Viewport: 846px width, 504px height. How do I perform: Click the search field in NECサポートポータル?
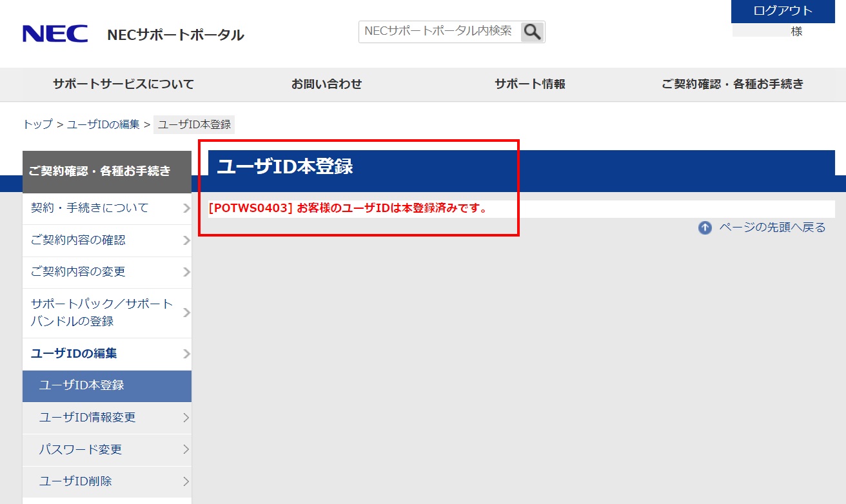point(439,32)
